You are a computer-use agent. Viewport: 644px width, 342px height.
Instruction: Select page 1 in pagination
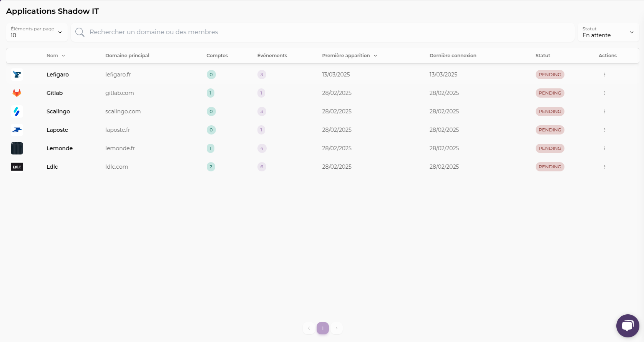point(323,328)
